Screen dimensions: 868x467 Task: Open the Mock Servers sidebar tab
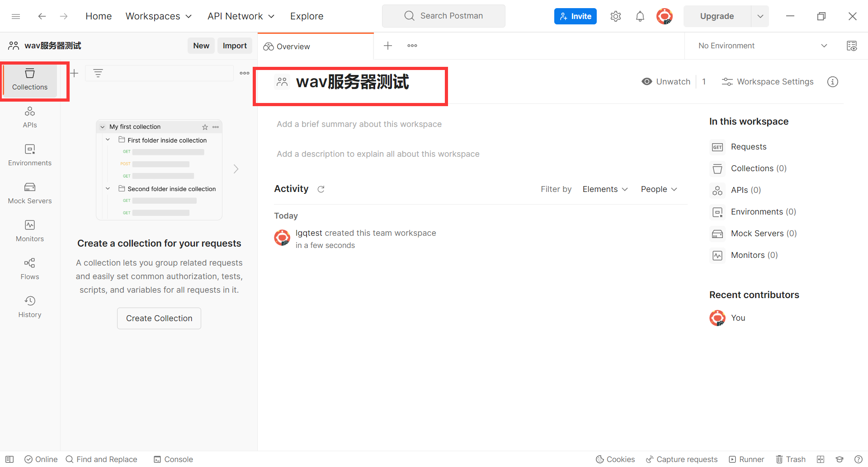click(30, 193)
